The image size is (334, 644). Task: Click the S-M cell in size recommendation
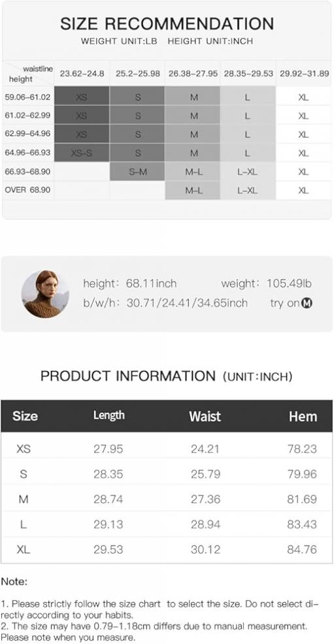[138, 171]
